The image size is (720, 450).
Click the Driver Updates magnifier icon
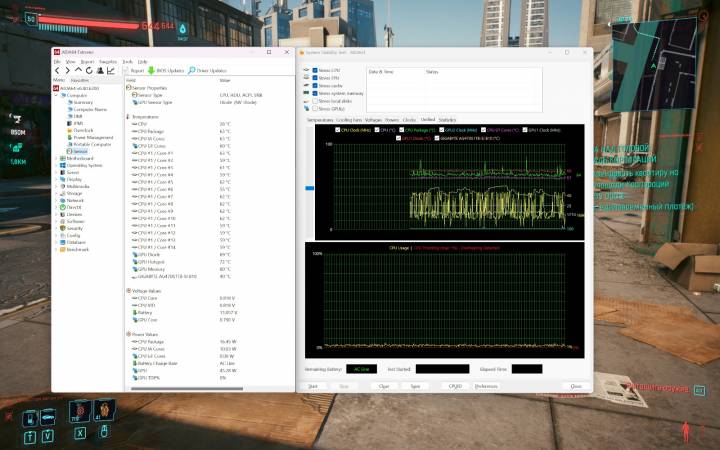[191, 71]
